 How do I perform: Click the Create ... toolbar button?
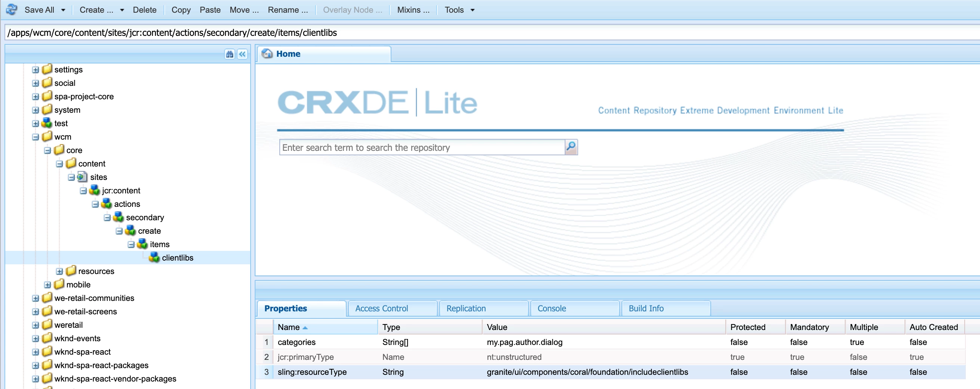[x=96, y=10]
